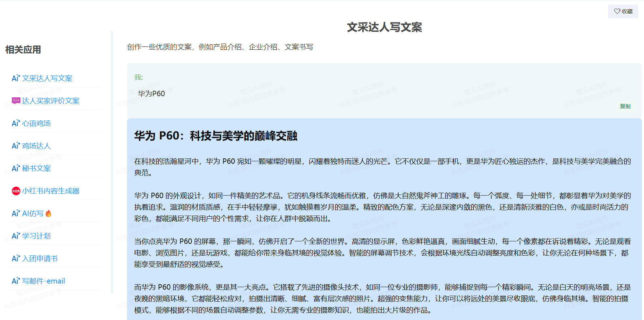Image resolution: width=644 pixels, height=320 pixels.
Task: Open AI仿写 app link
Action: pos(33,213)
